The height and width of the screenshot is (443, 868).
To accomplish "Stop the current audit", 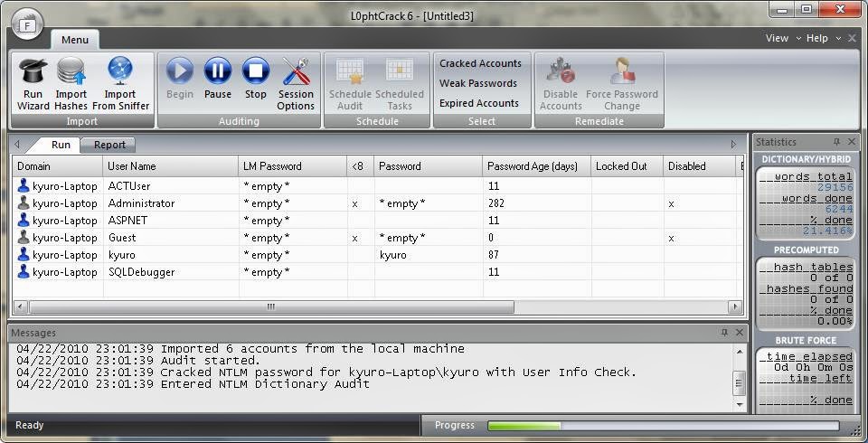I will coord(256,78).
